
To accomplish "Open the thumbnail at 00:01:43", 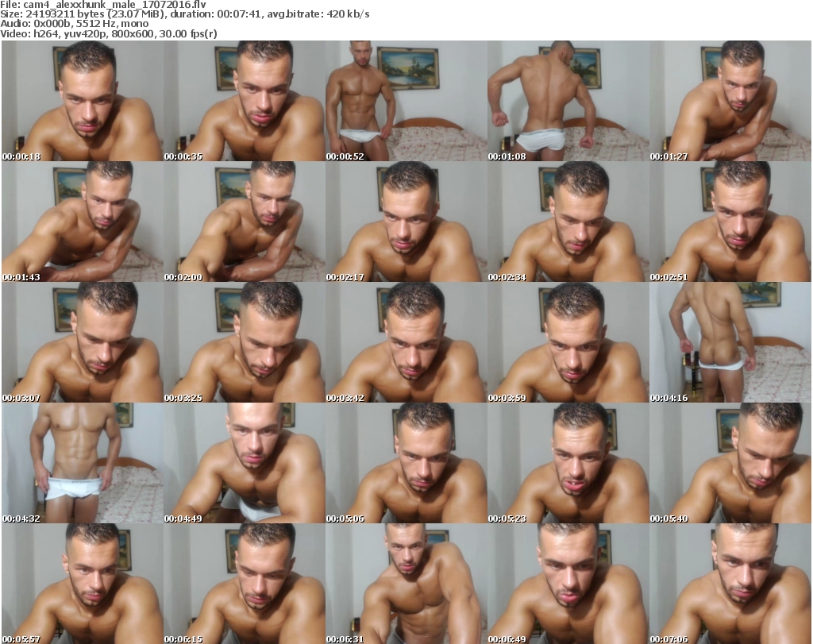I will [x=83, y=222].
